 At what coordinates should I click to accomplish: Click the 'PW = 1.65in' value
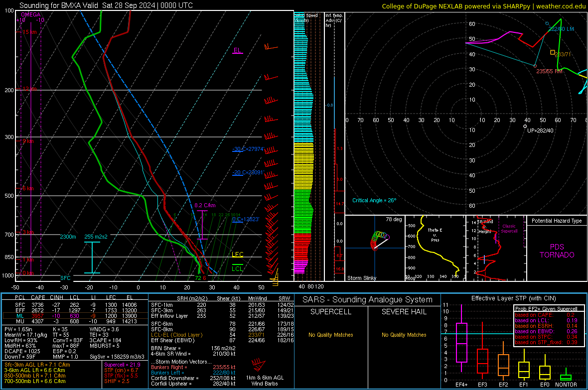[x=18, y=329]
